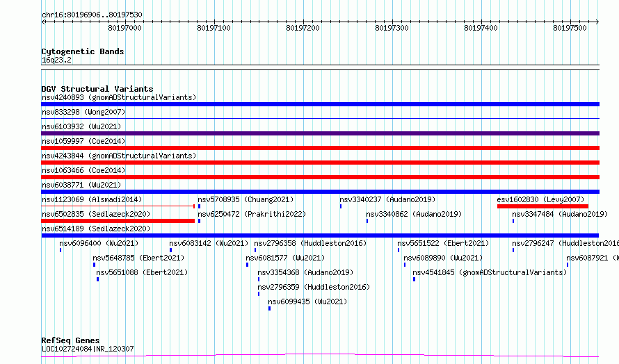The image size is (619, 364).
Task: Open variant nsv2796358 (Huddleston2016) label
Action: 310,243
